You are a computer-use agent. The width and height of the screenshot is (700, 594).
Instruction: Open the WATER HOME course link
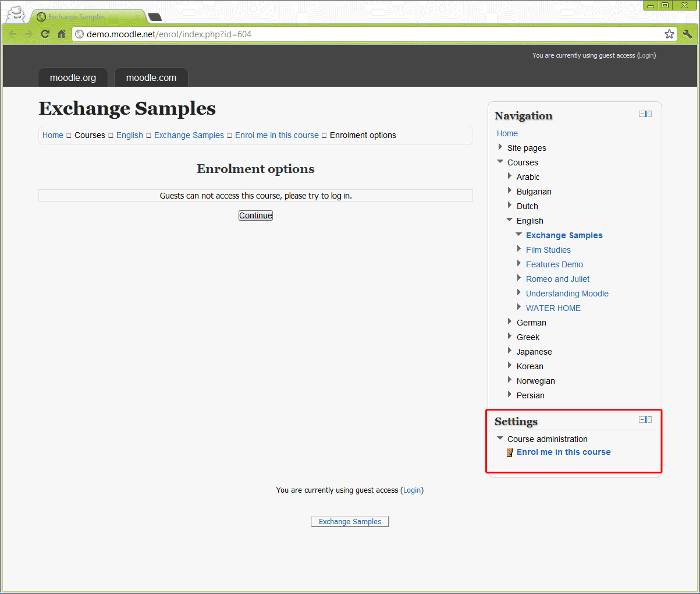[553, 308]
